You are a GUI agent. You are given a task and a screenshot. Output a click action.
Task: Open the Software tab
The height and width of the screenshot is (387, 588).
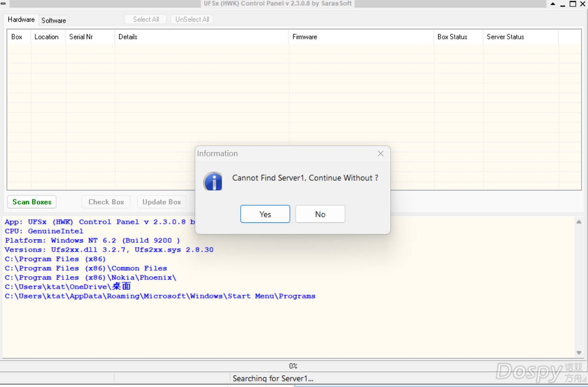[54, 20]
